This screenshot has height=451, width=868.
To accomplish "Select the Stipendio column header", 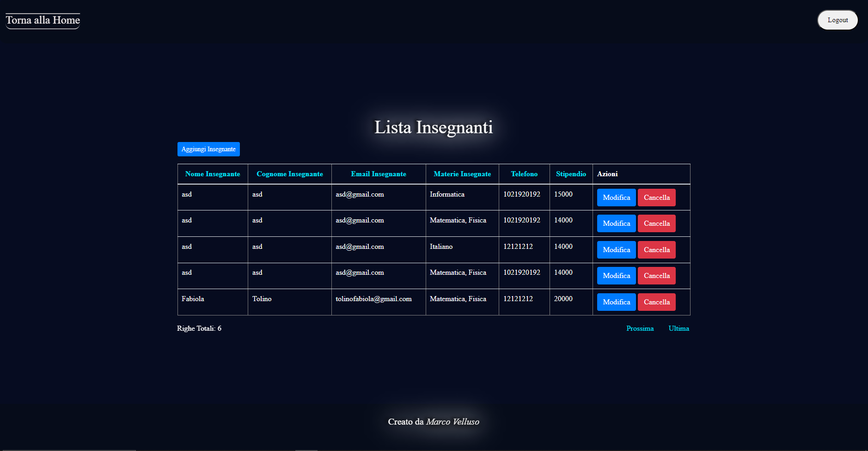I will (571, 174).
